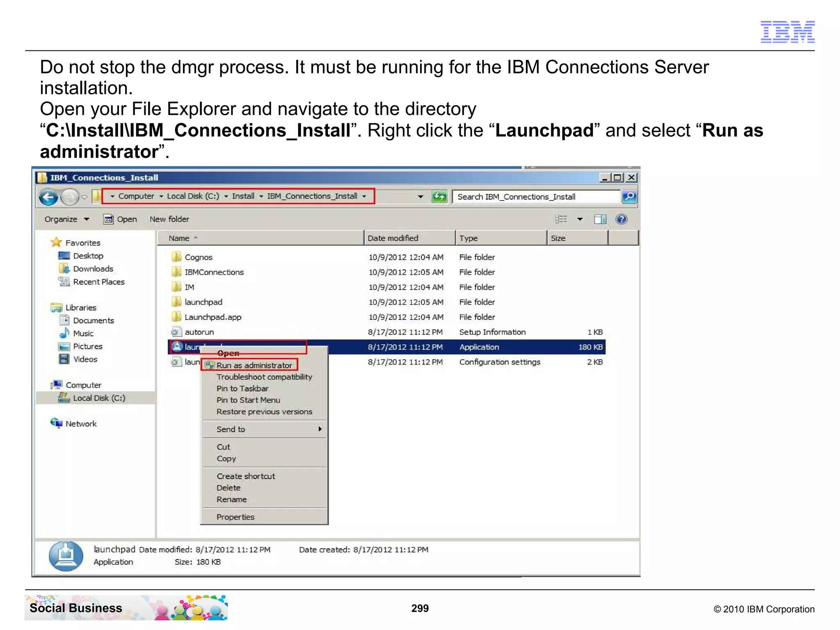
Task: Sort by the Type column header
Action: pos(501,238)
